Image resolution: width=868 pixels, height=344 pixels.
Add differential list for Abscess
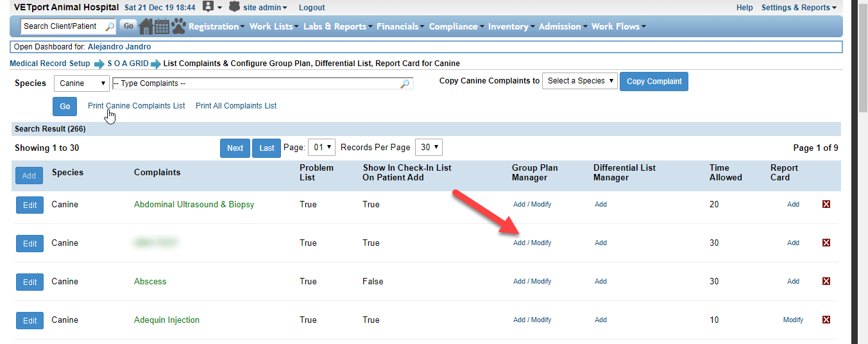click(x=600, y=281)
